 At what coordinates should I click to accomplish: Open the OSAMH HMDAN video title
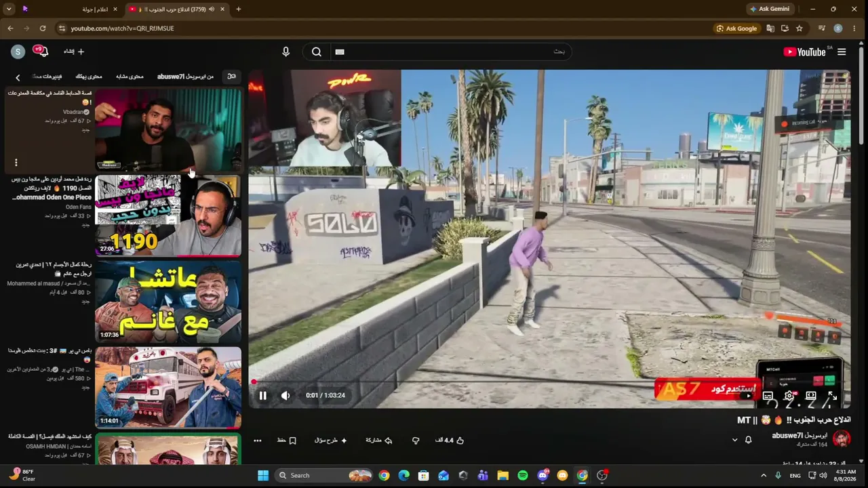[x=51, y=436]
